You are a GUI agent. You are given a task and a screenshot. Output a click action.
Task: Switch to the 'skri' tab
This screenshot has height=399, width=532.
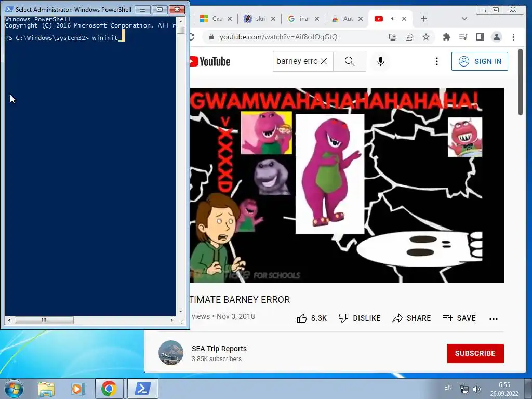[255, 19]
